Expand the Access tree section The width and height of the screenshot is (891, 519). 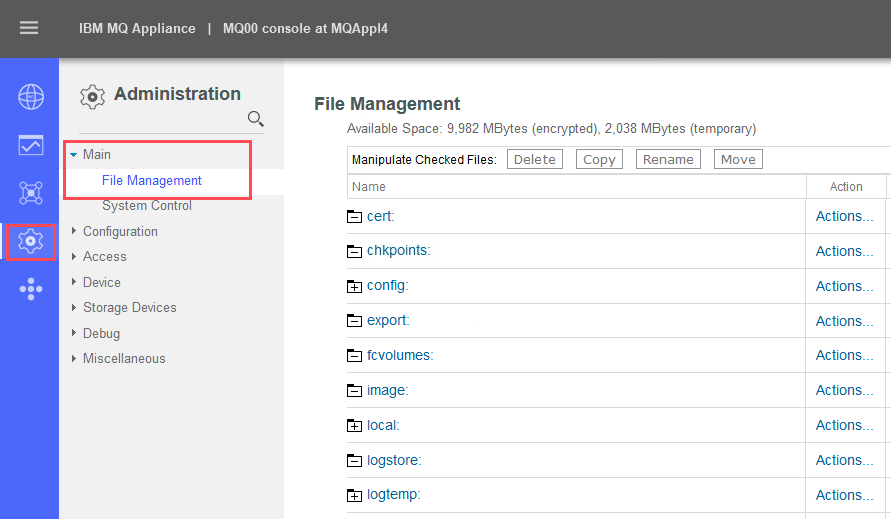point(74,256)
